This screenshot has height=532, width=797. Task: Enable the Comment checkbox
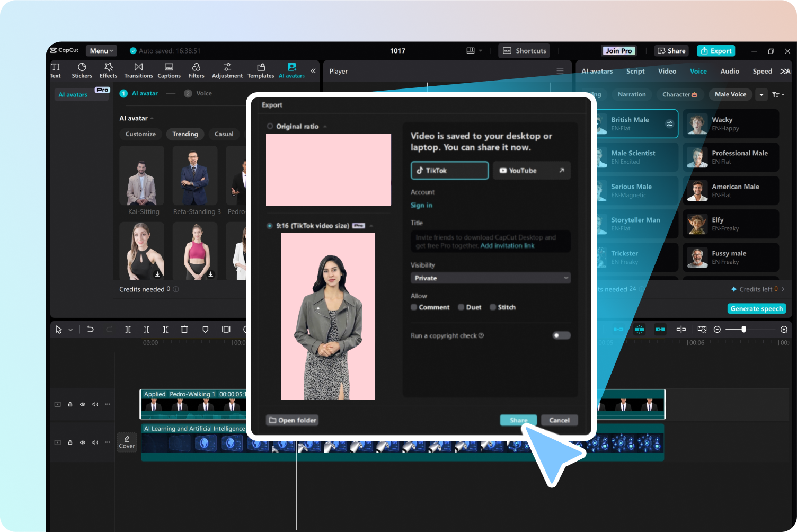pyautogui.click(x=414, y=307)
